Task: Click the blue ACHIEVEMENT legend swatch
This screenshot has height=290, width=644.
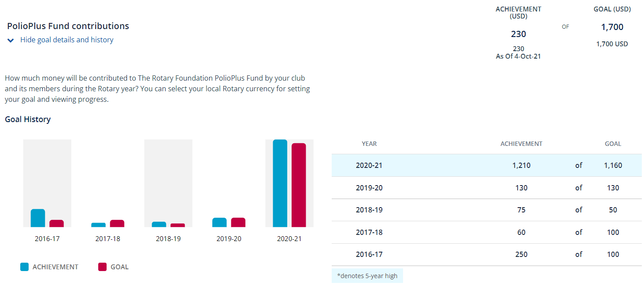Action: point(25,267)
